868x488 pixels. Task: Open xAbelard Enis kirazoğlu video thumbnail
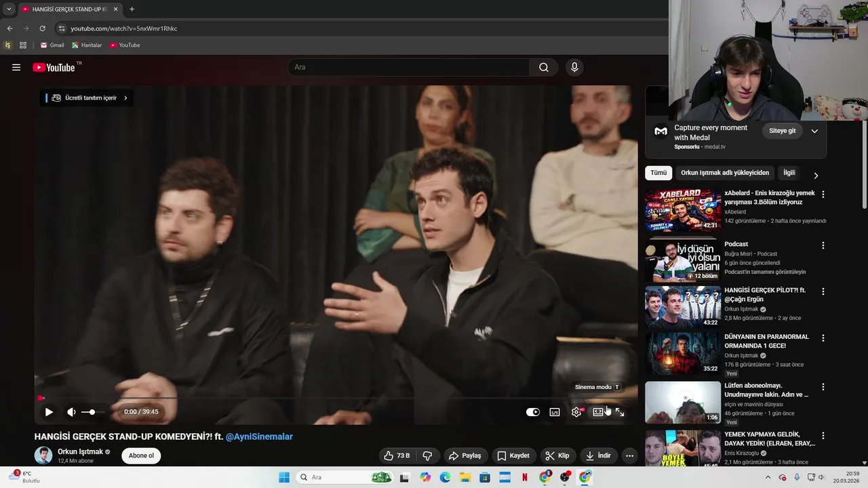tap(683, 211)
